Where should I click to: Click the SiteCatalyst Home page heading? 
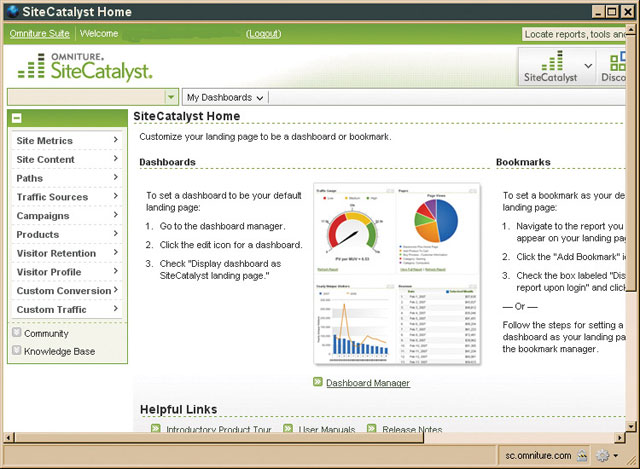187,116
